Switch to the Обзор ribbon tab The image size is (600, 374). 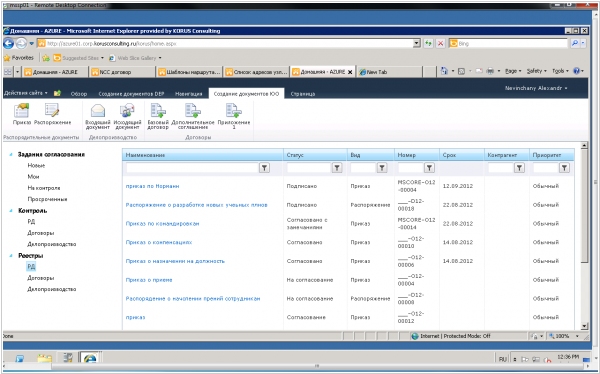pyautogui.click(x=79, y=94)
